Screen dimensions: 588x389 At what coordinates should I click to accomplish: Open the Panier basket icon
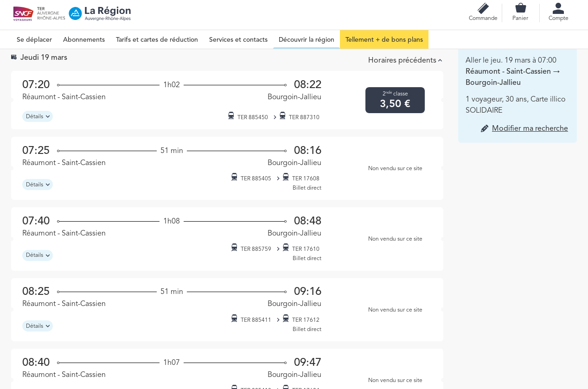pos(520,8)
